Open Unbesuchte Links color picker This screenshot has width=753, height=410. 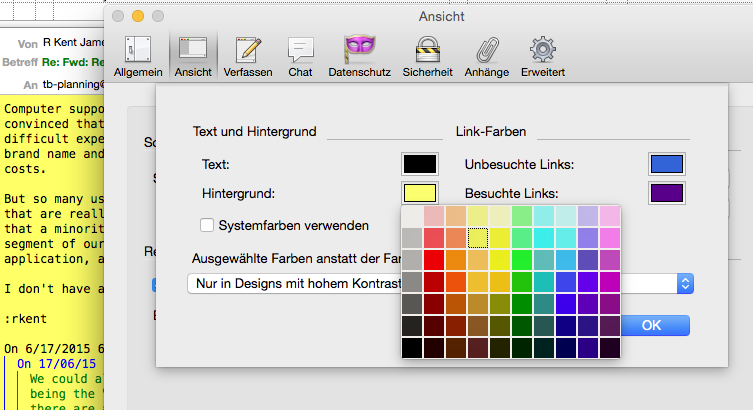click(x=666, y=164)
